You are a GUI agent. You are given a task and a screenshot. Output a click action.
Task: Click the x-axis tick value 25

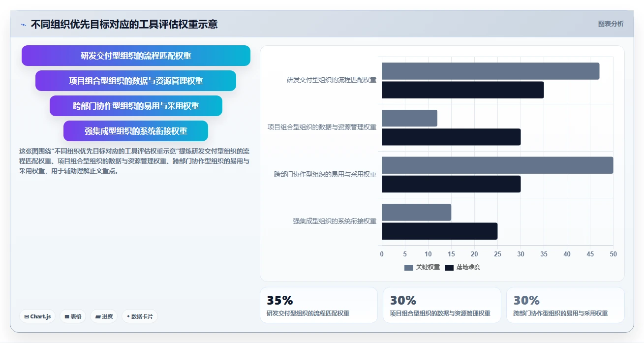click(x=497, y=254)
